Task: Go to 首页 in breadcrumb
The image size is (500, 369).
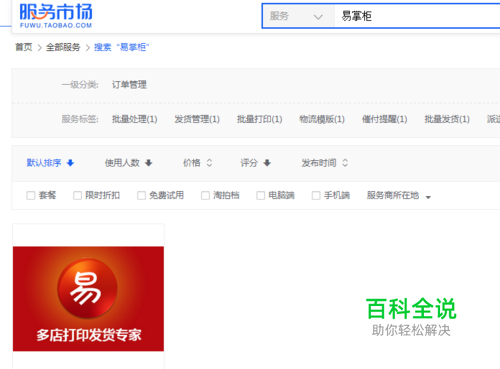Action: pos(24,47)
